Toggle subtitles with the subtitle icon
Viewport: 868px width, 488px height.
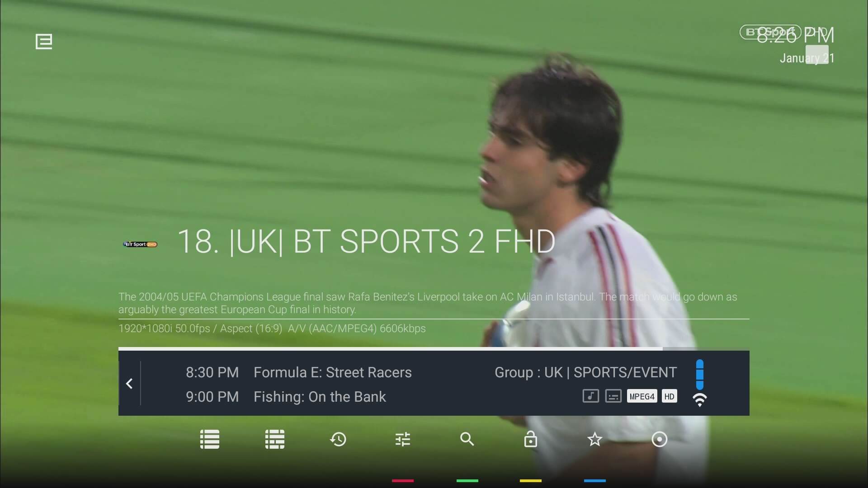pos(613,396)
